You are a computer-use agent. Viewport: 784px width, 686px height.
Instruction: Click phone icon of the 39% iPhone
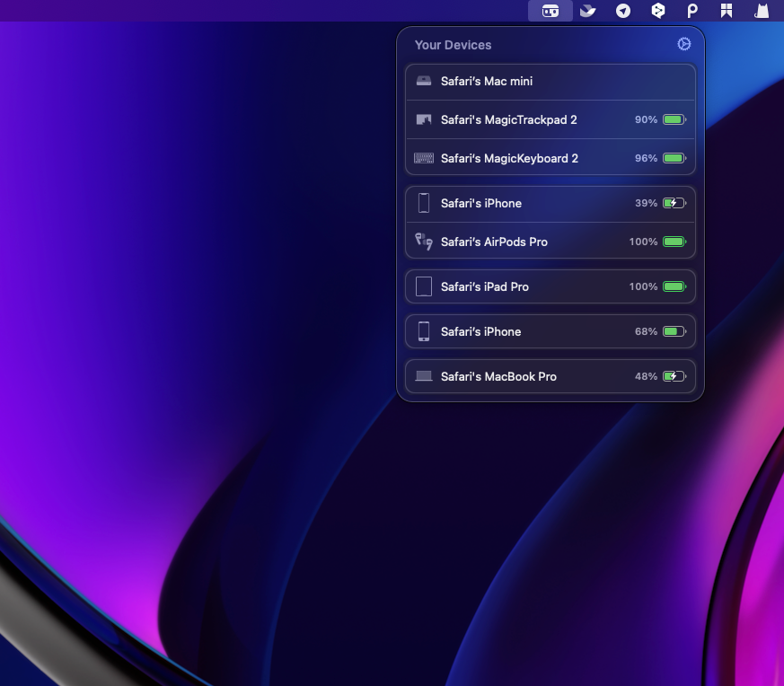tap(424, 203)
